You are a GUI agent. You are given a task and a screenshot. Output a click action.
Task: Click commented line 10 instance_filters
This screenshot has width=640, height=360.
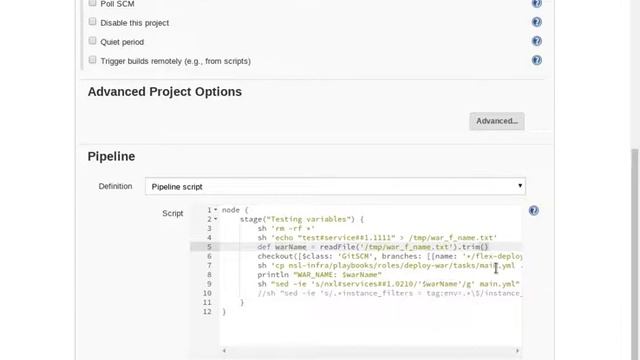click(389, 293)
